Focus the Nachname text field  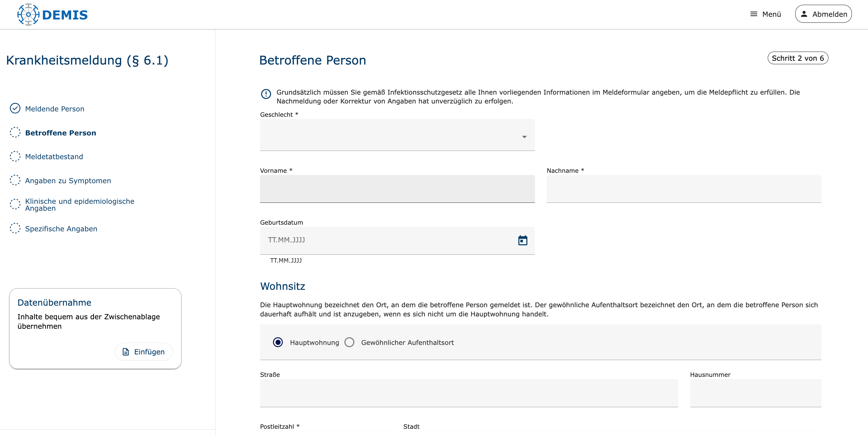pos(683,189)
